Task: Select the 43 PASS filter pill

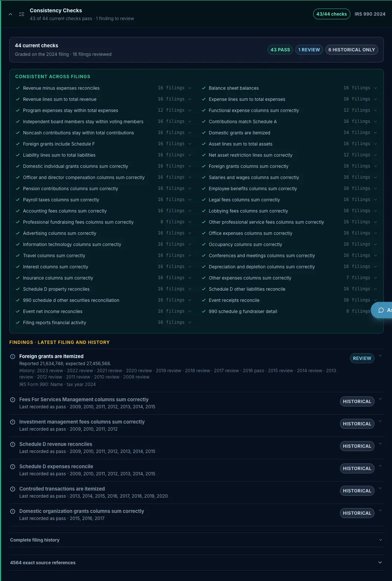Action: (x=280, y=50)
